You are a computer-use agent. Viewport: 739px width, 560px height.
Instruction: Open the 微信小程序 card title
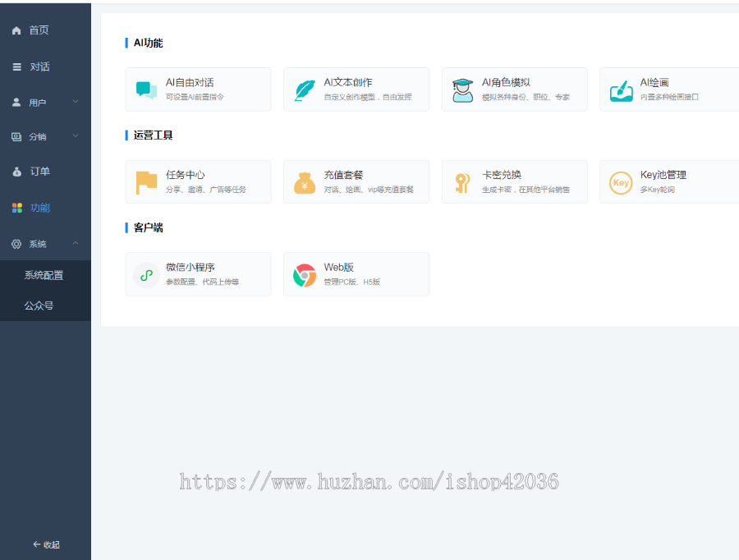click(x=190, y=268)
